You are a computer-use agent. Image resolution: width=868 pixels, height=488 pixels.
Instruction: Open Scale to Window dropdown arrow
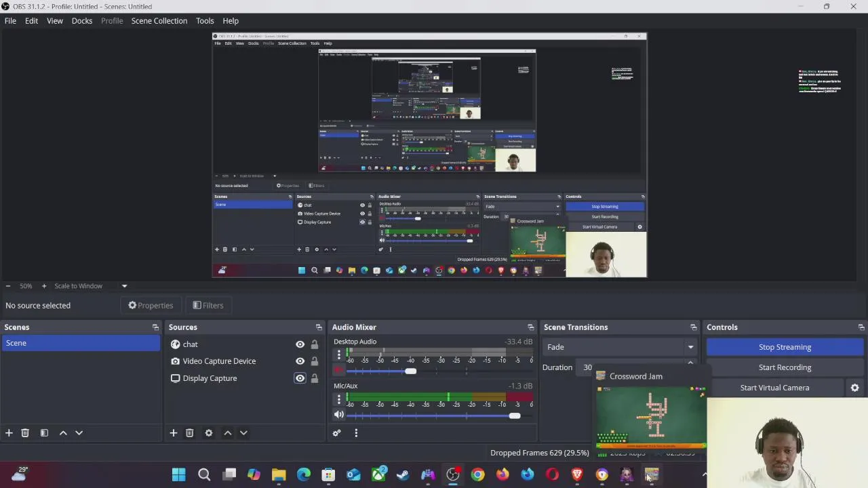click(x=124, y=286)
